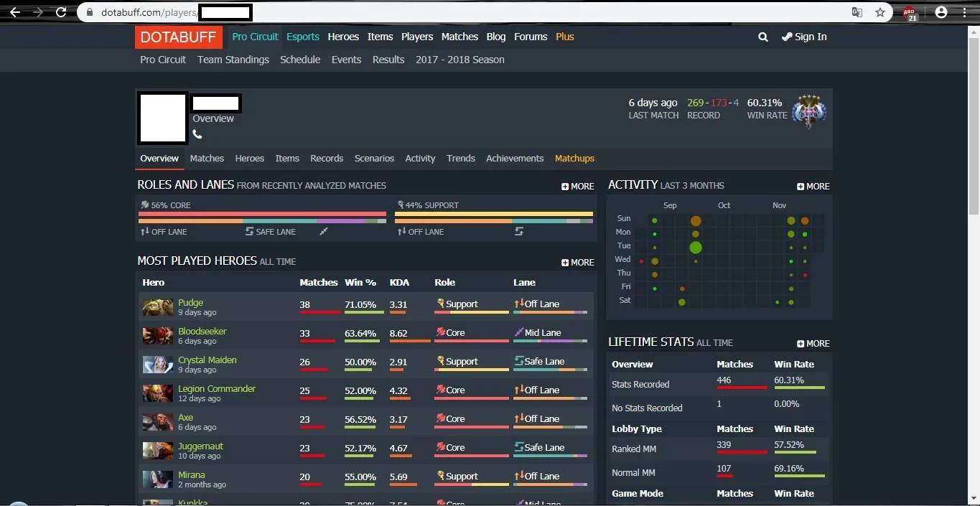The width and height of the screenshot is (980, 506).
Task: Click the rank medal icon
Action: pyautogui.click(x=809, y=111)
